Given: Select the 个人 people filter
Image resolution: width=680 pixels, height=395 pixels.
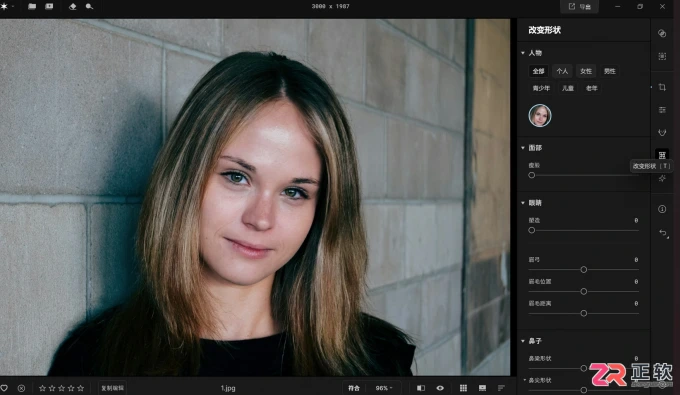Looking at the screenshot, I should click(x=562, y=71).
